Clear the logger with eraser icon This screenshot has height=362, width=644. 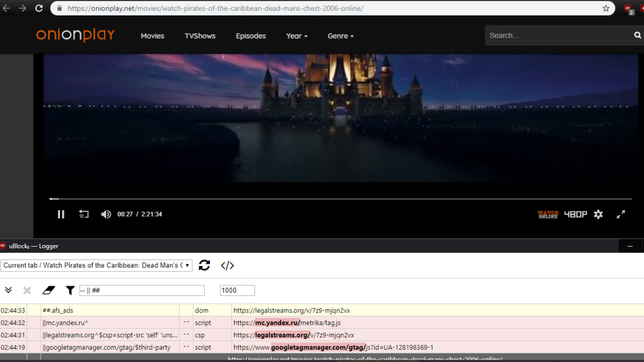tap(49, 290)
